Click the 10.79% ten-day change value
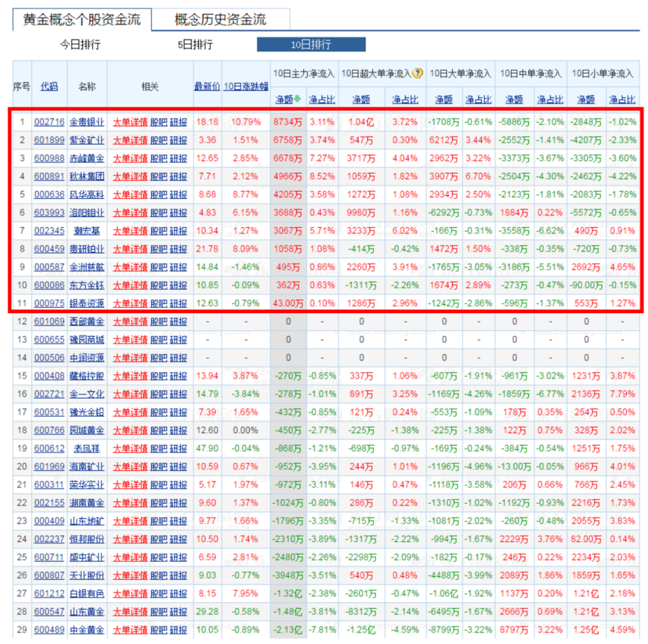648x644 pixels. coord(246,122)
